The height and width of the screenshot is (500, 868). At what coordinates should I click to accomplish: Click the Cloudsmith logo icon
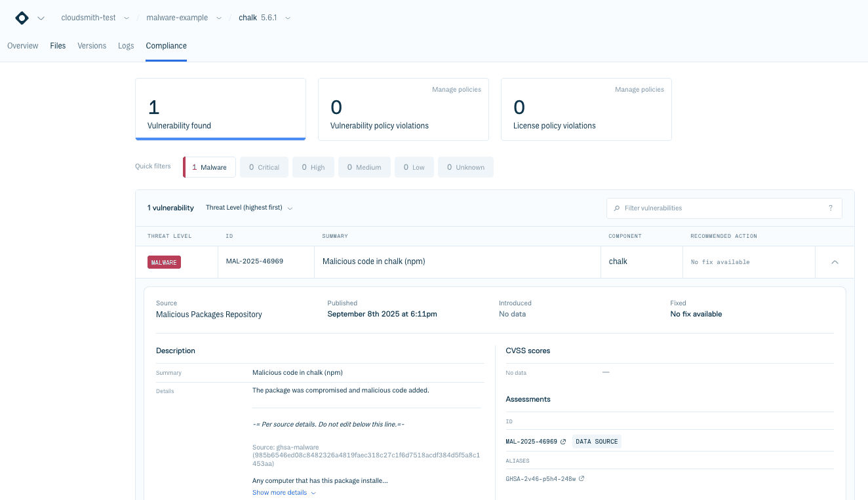click(22, 18)
